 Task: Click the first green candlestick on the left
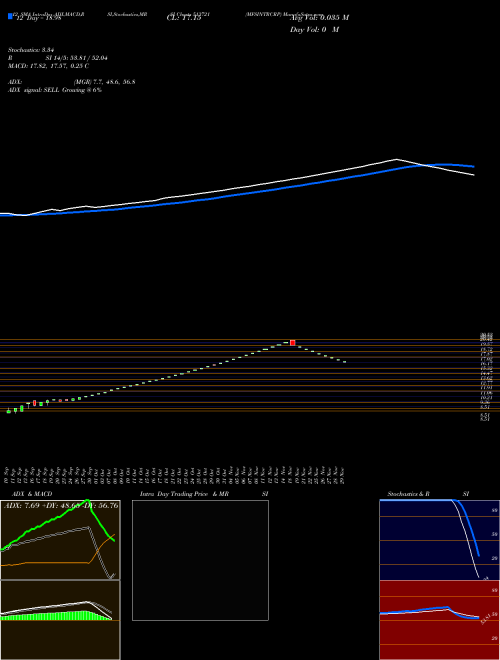click(8, 411)
